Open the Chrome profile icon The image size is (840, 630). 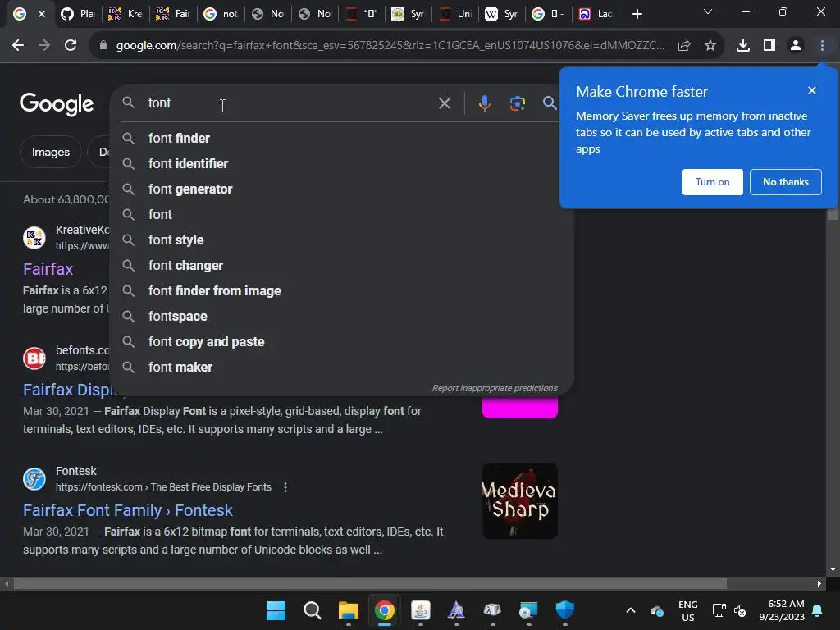[x=796, y=46]
